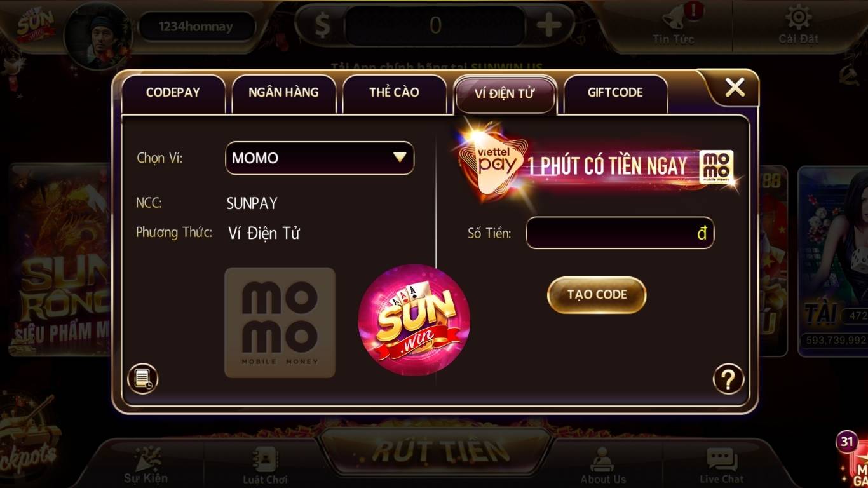Click the TẠO CODE button
Viewport: 868px width, 488px height.
click(x=597, y=295)
